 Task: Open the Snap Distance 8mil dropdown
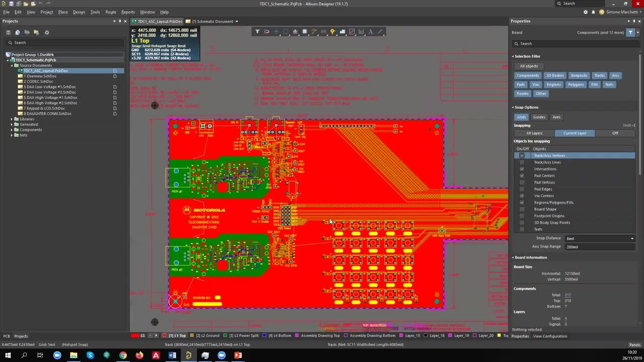tap(632, 238)
